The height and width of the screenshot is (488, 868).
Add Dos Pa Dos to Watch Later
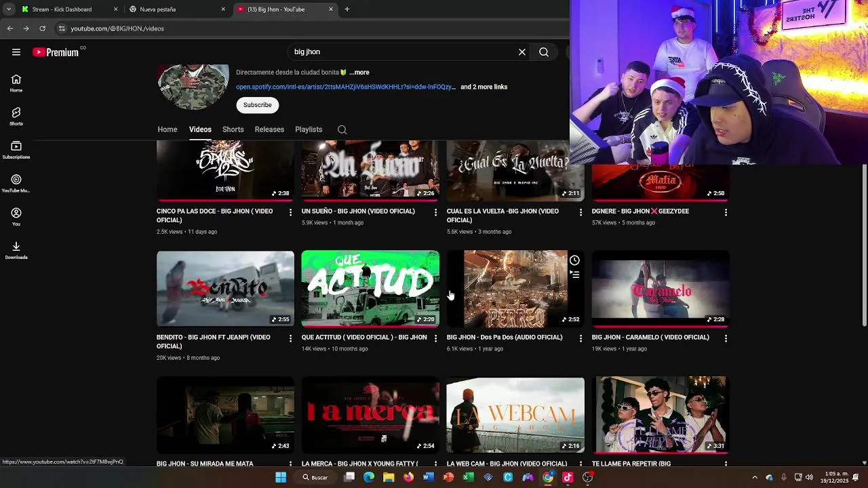click(574, 260)
